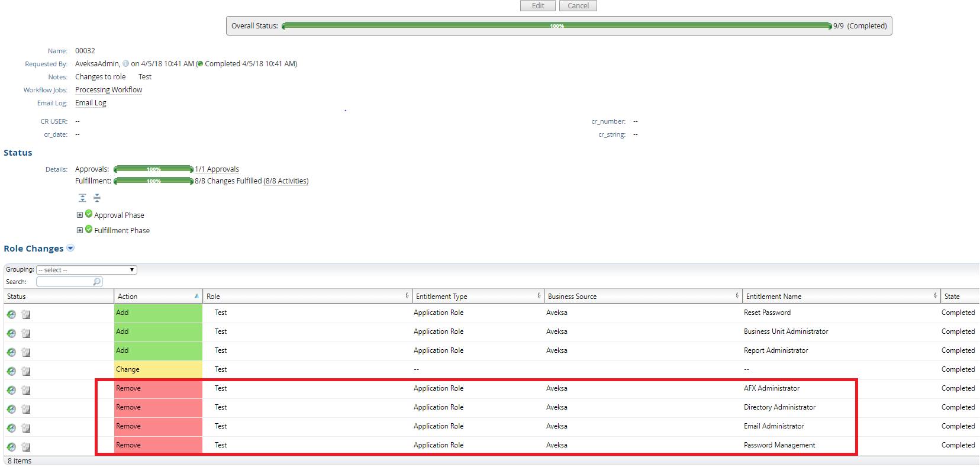Click details icon in Report Administrator row
980x467 pixels.
click(26, 352)
